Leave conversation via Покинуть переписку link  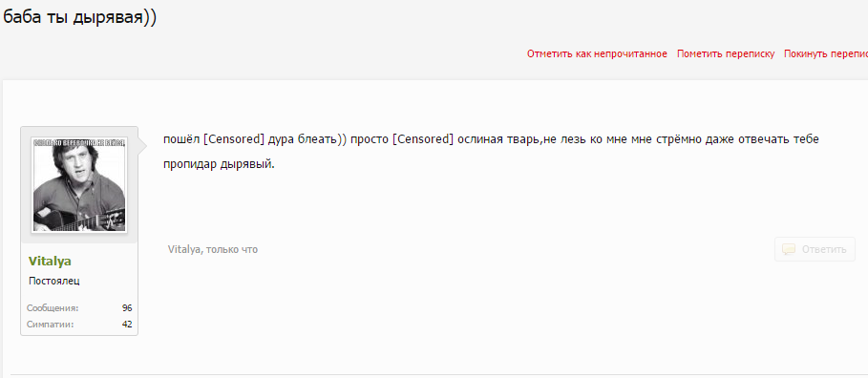pos(826,54)
